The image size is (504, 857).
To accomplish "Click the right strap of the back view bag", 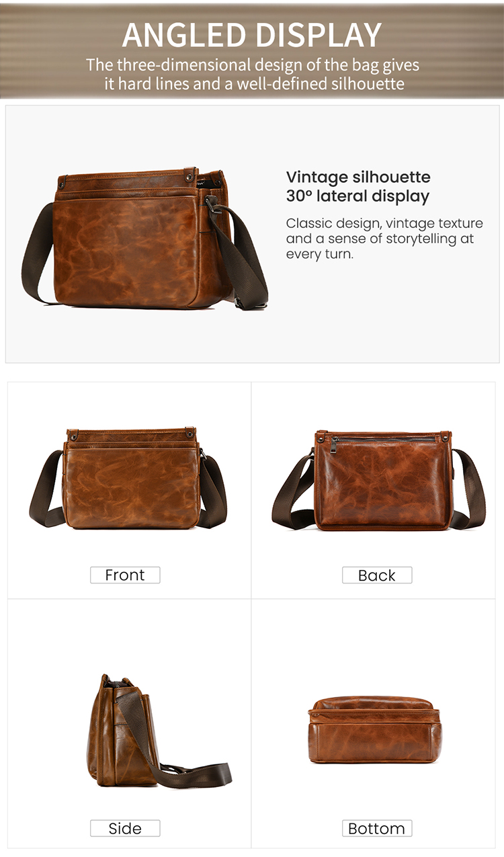I will [468, 489].
